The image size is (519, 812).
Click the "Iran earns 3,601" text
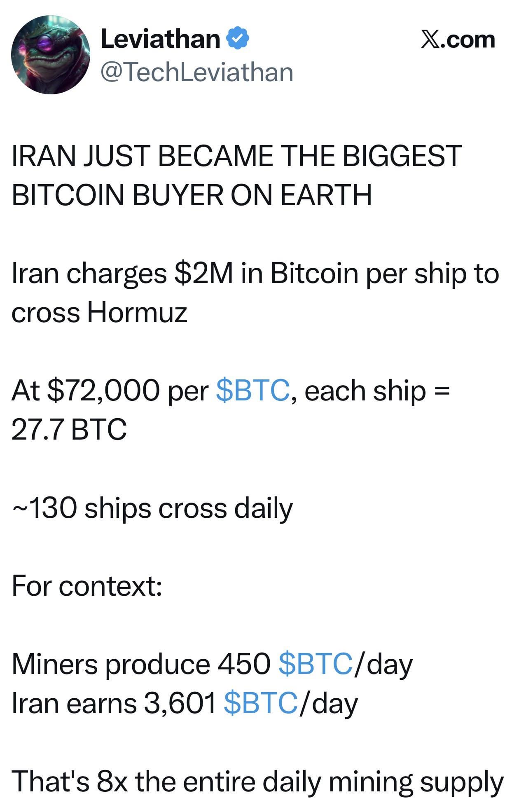coord(114,703)
